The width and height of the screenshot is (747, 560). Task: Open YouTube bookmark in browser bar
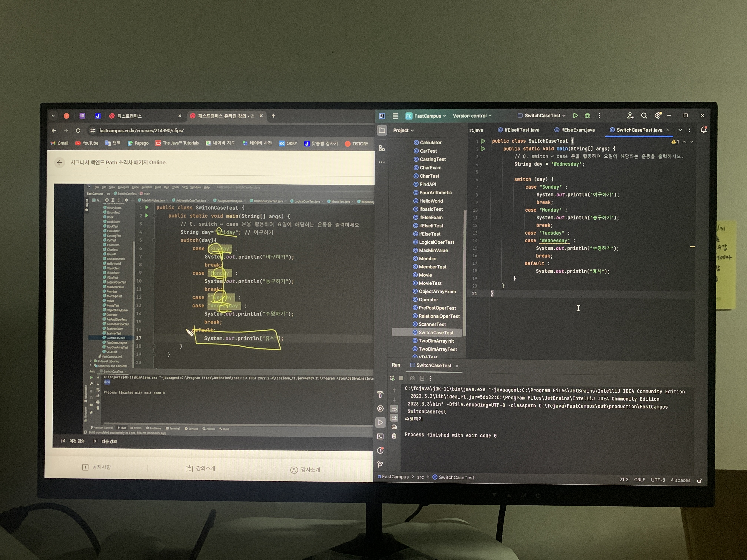(87, 143)
